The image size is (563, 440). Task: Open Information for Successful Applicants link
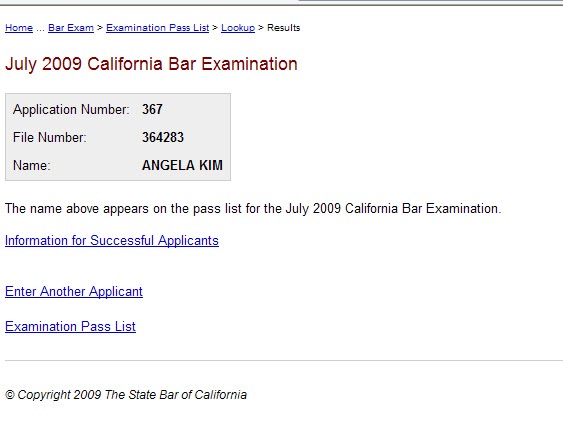[112, 240]
